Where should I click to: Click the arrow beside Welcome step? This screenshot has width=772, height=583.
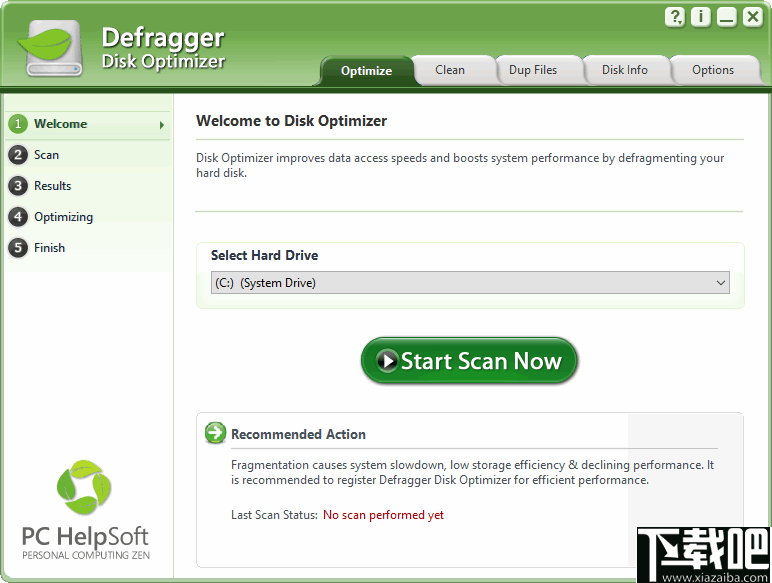[161, 125]
